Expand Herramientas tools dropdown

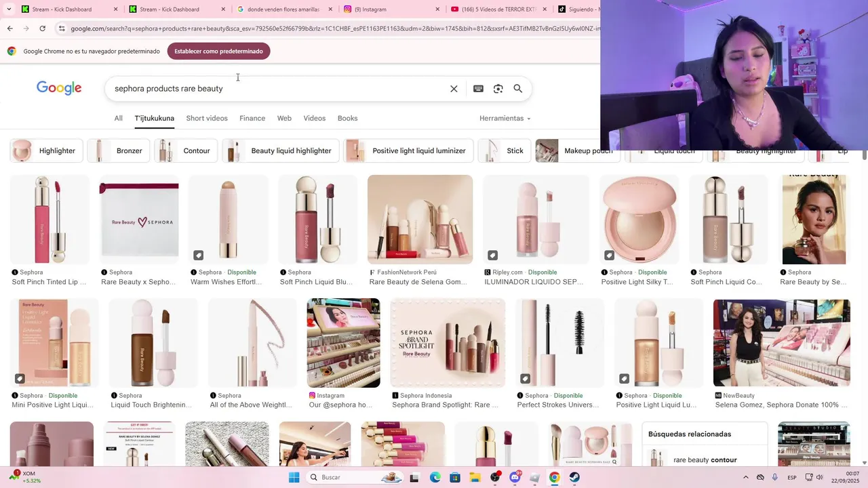click(505, 118)
